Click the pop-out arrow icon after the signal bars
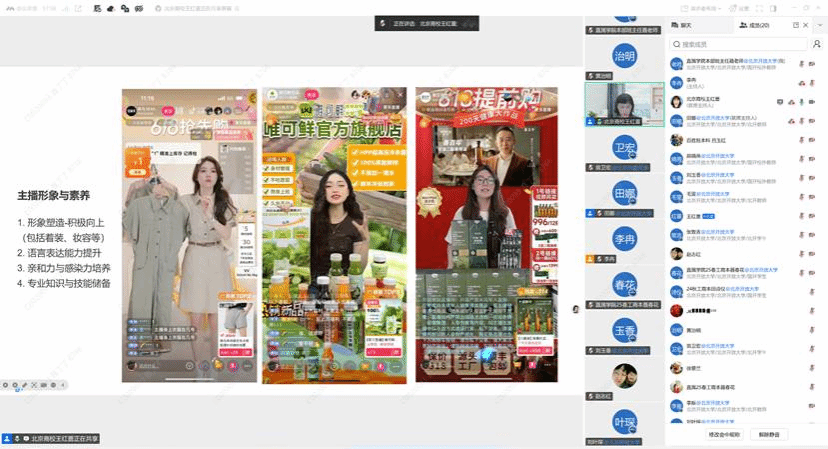The width and height of the screenshot is (828, 449). click(78, 8)
